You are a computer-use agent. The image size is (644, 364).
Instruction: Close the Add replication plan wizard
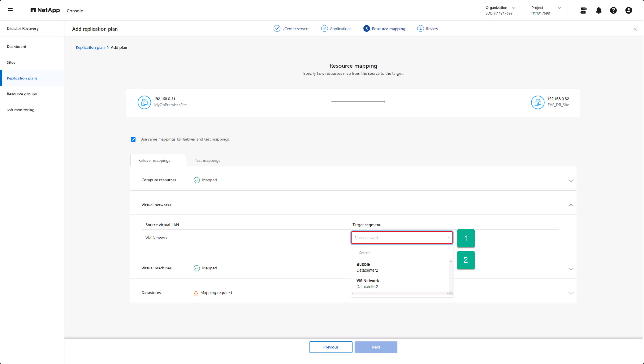click(635, 29)
